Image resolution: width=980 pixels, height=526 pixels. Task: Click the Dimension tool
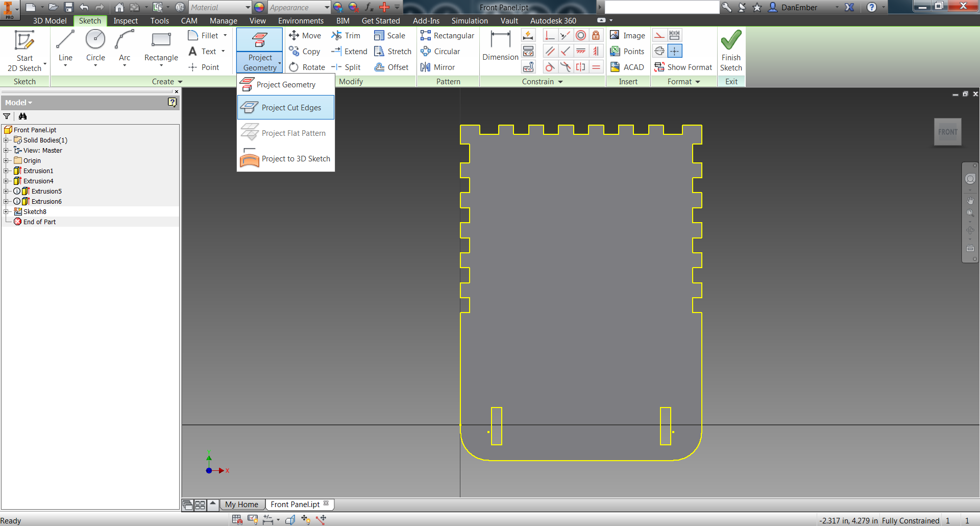[500, 46]
